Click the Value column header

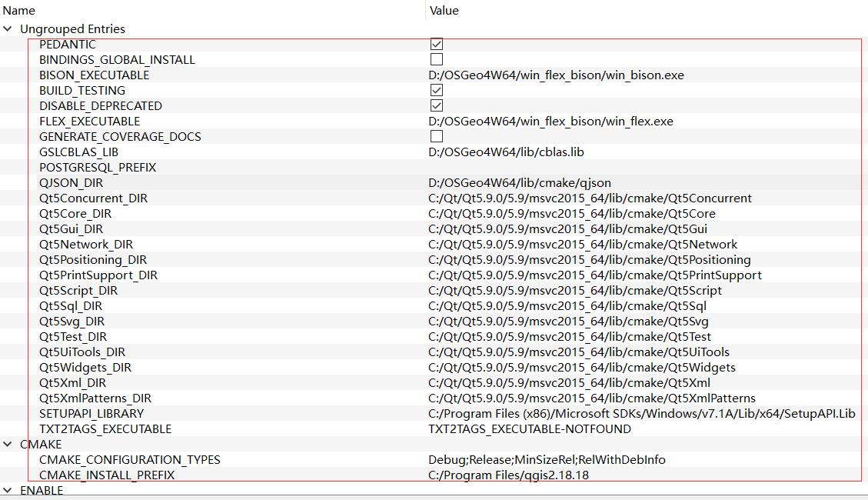click(x=444, y=11)
